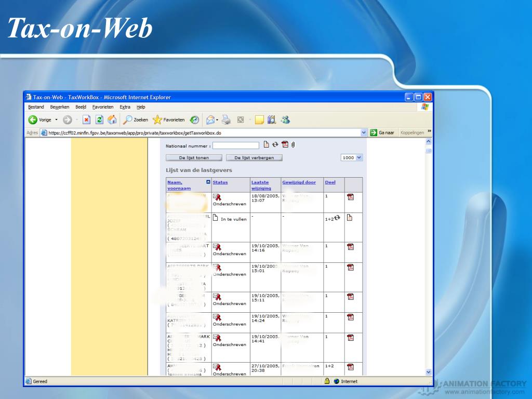Screen dimensions: 532x399
Task: Click the yellow note toolbar icon
Action: 259,120
